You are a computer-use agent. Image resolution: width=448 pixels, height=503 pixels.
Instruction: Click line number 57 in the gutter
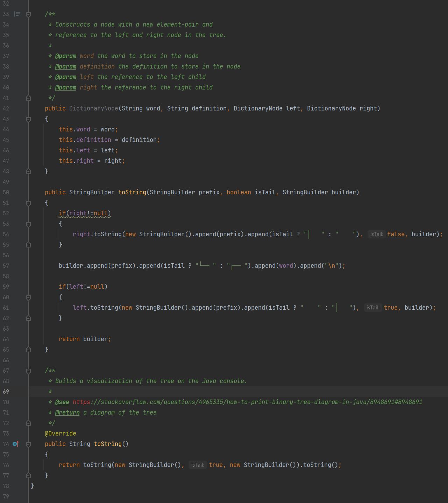point(6,266)
